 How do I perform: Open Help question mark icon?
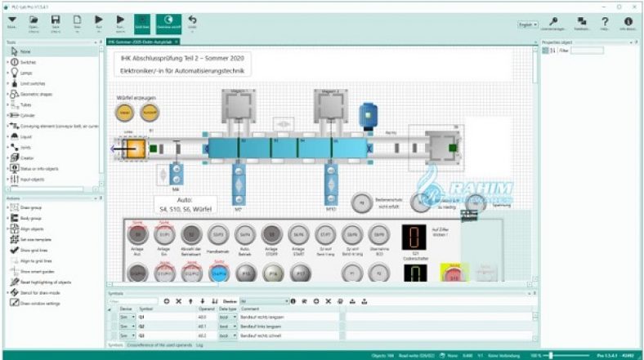pyautogui.click(x=605, y=21)
